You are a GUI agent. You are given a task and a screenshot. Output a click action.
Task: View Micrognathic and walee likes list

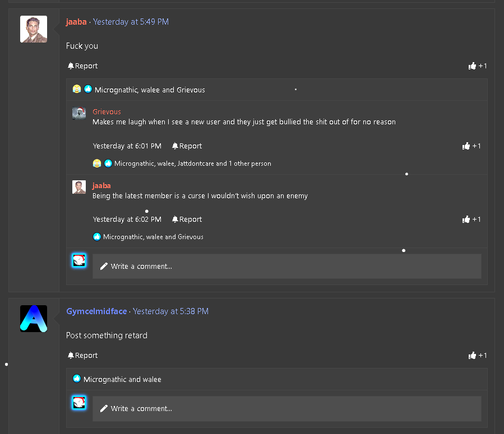[122, 380]
